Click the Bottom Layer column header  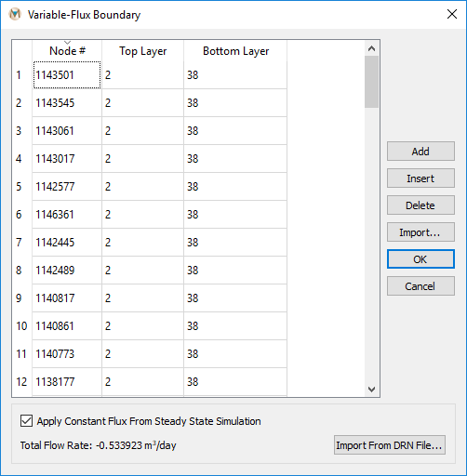pos(235,51)
